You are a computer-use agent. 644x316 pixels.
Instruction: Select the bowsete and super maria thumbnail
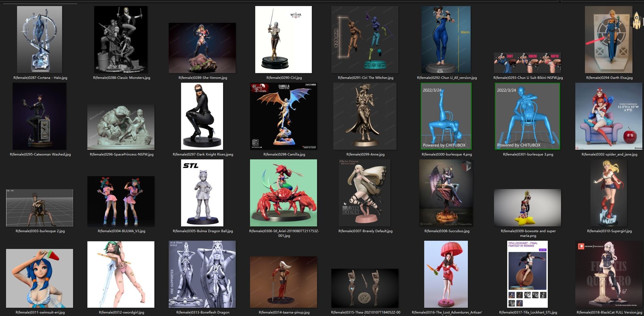[528, 208]
